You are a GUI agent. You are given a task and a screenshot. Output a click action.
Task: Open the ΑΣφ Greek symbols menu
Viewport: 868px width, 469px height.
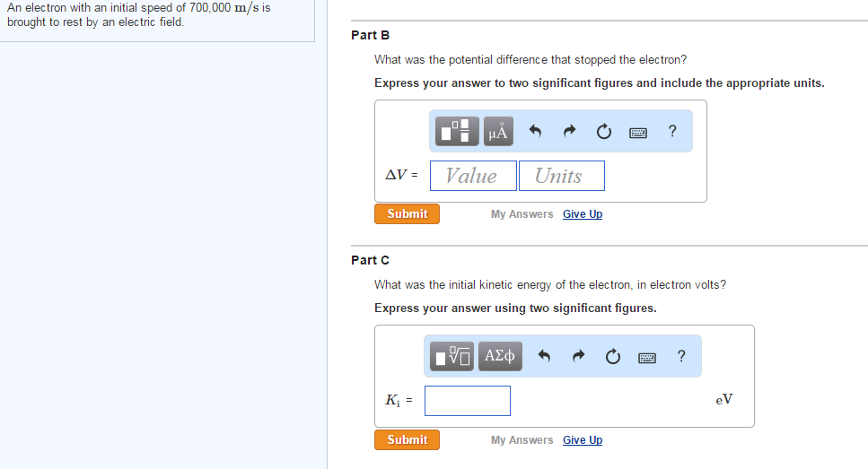(500, 357)
